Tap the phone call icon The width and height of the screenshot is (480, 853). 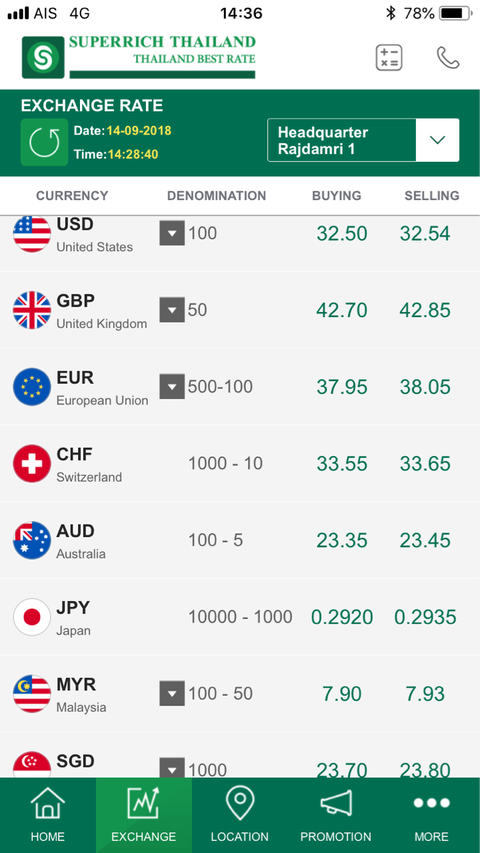[x=448, y=58]
